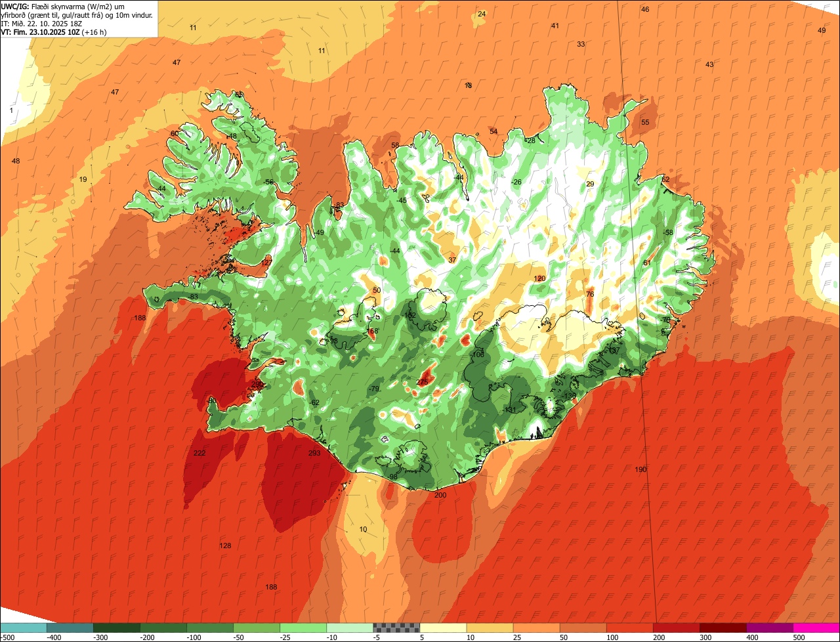This screenshot has height=642, width=840.
Task: Click the map value "54" off the north coast
Action: pyautogui.click(x=493, y=131)
